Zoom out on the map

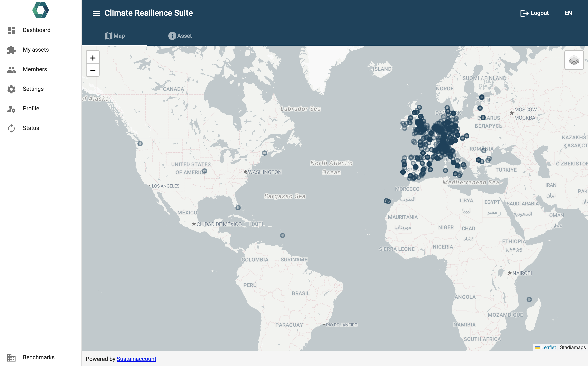[93, 70]
